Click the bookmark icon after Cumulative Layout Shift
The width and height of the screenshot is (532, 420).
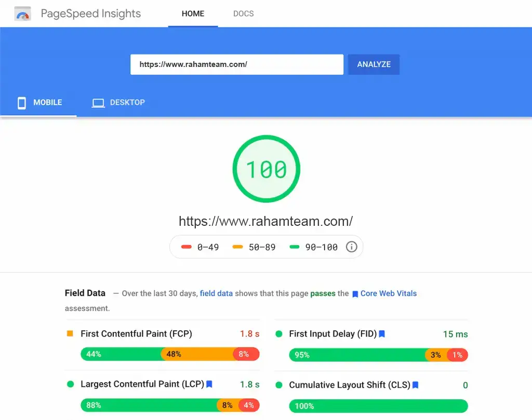[x=416, y=385]
